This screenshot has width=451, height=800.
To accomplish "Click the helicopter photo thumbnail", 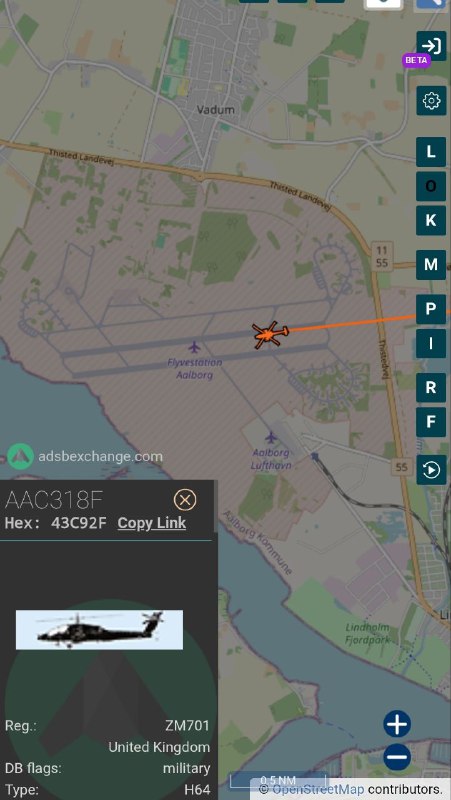I will pos(99,630).
